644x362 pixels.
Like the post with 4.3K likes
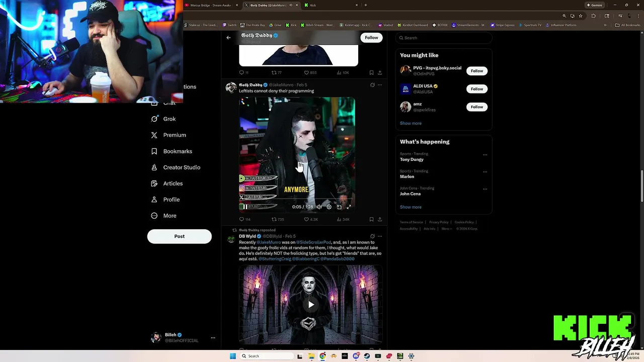[311, 219]
